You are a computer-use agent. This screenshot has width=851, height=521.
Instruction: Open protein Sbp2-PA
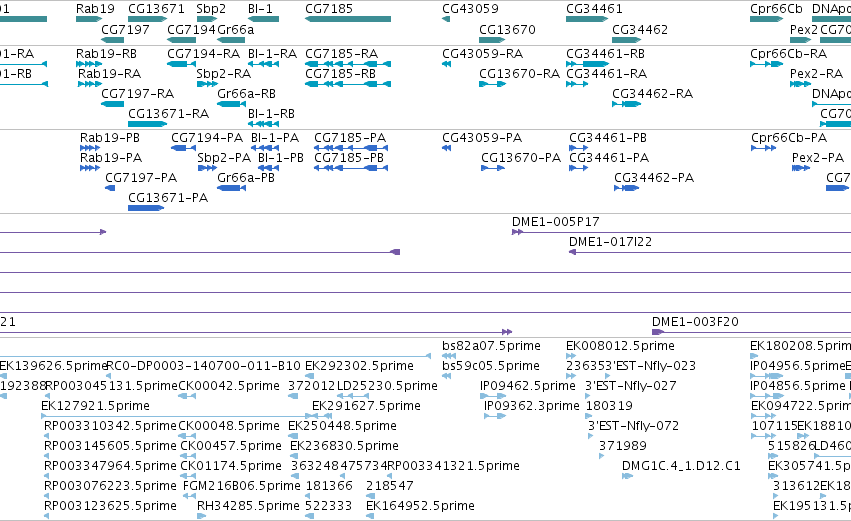(207, 168)
